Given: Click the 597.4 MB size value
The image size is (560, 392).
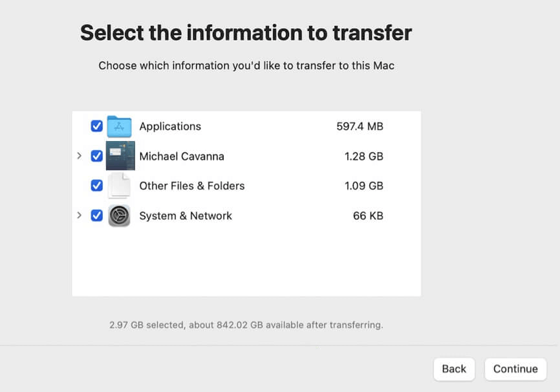Looking at the screenshot, I should (x=360, y=126).
